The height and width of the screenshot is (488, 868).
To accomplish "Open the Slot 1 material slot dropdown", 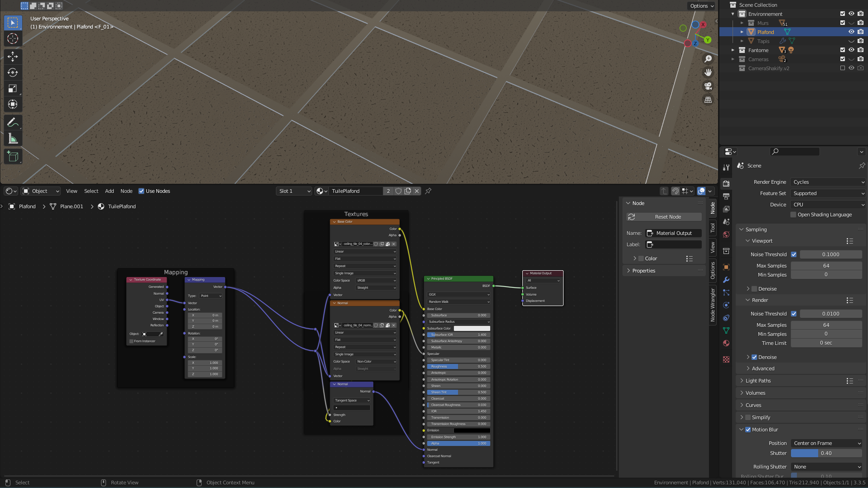I will pos(294,191).
